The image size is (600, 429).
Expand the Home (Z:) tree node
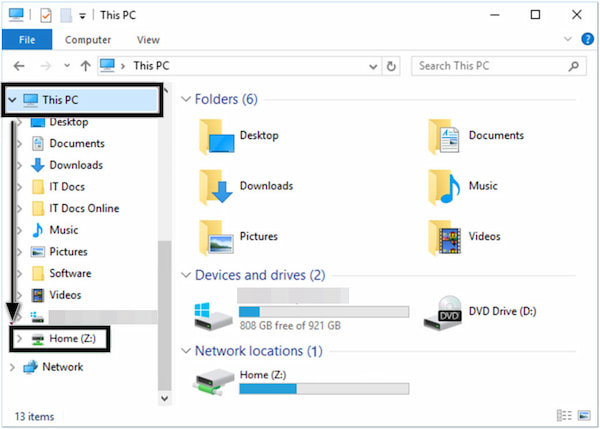(x=19, y=339)
